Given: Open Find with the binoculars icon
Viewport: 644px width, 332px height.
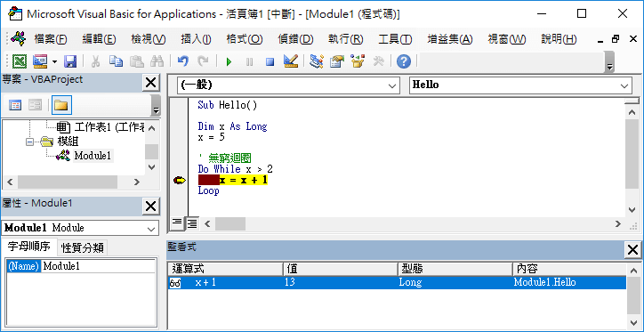Looking at the screenshot, I should (x=157, y=61).
